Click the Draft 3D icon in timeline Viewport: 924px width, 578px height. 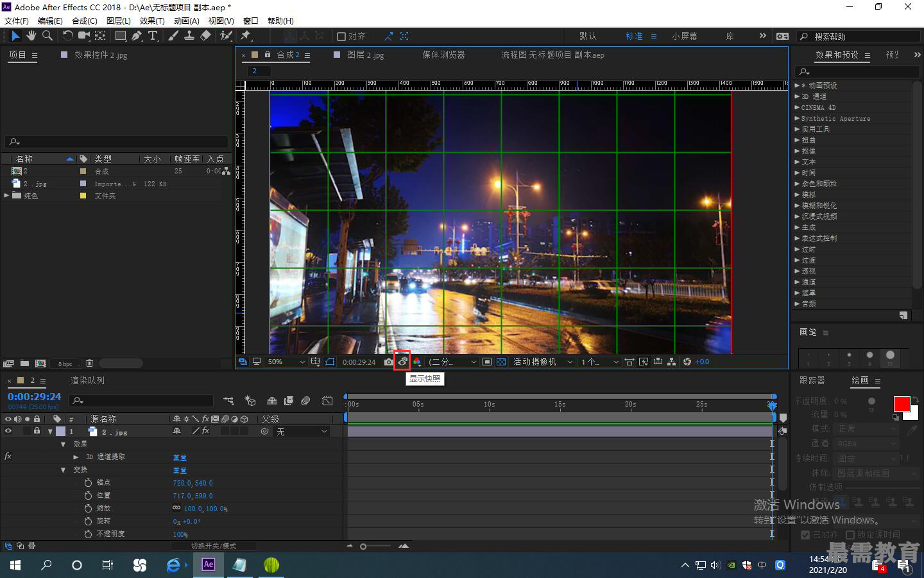click(250, 401)
